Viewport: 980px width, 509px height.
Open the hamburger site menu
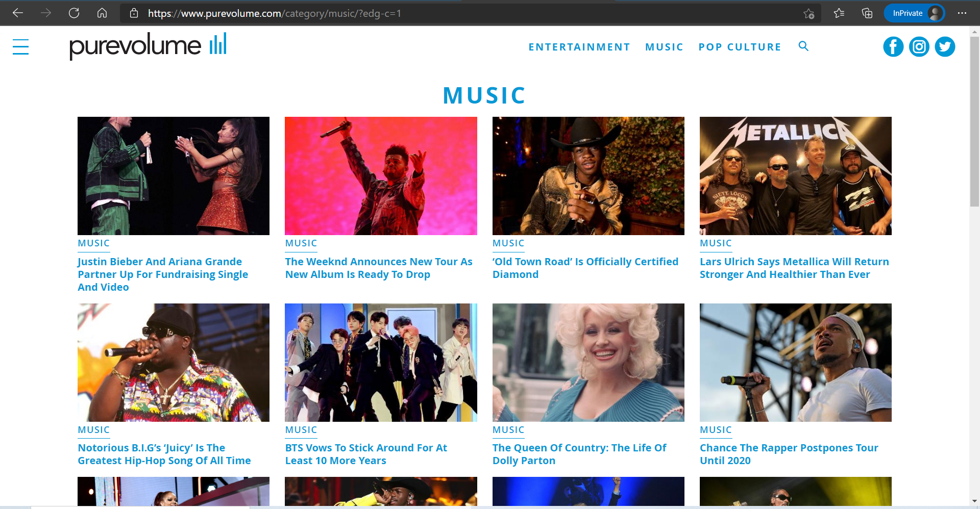coord(20,47)
